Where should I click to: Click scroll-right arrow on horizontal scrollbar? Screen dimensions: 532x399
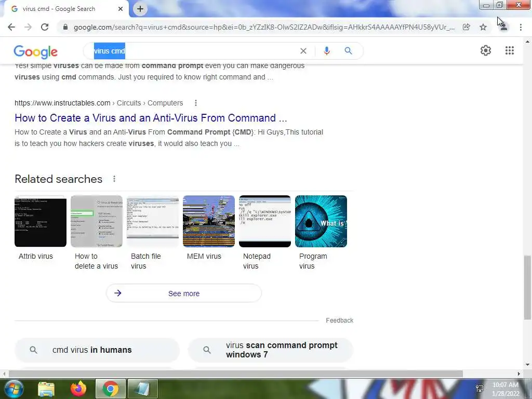(x=519, y=374)
